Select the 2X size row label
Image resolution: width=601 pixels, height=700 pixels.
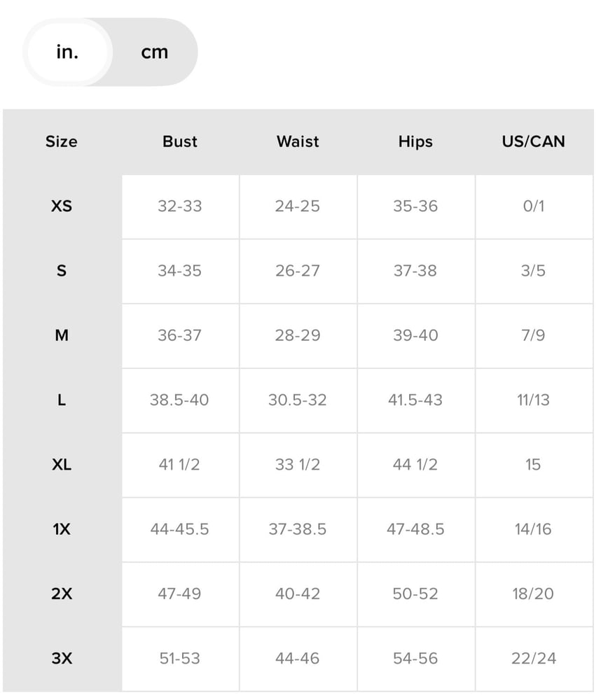[x=62, y=594]
